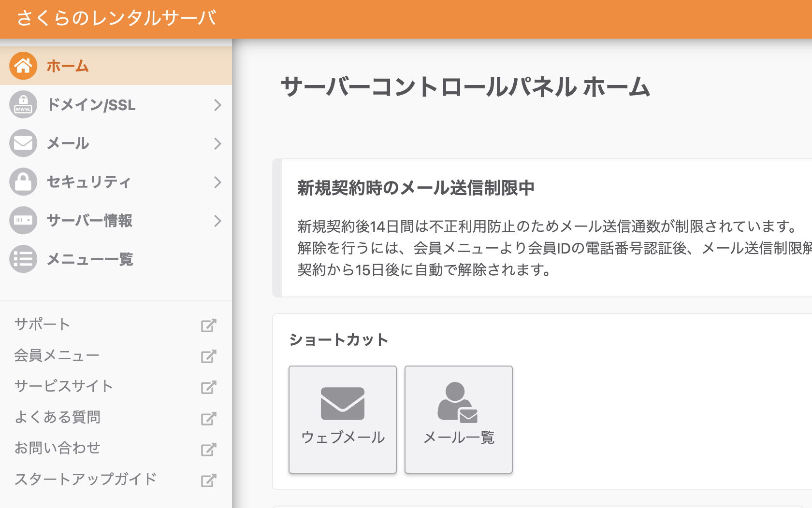Viewport: 812px width, 508px height.
Task: Open the サーバー情報 menu label
Action: [89, 221]
